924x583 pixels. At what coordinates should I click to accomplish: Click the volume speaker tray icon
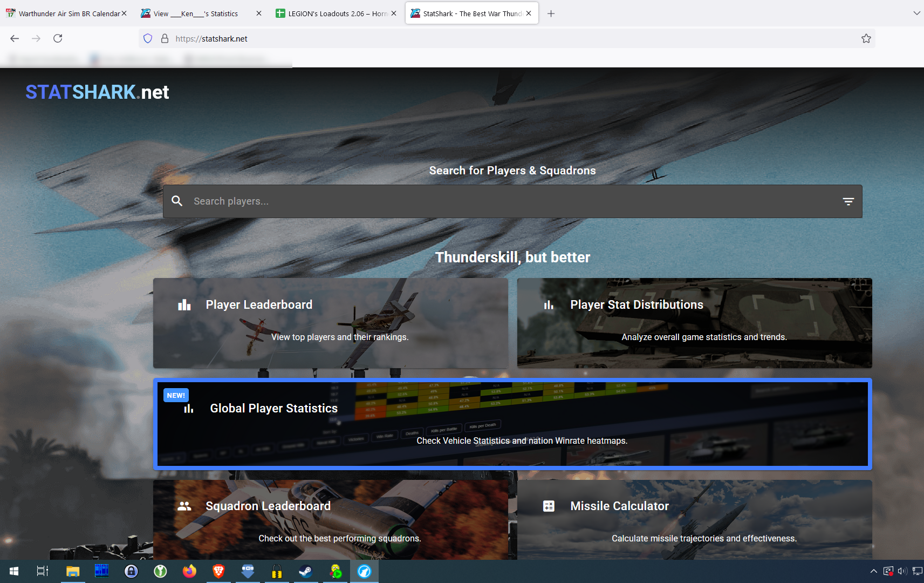click(x=903, y=571)
